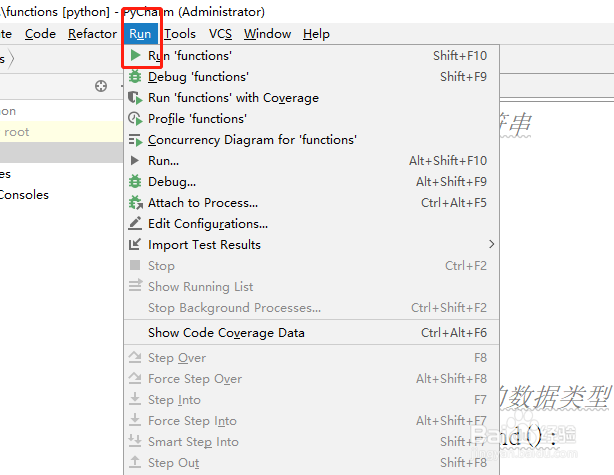Click the Ctrl+Alt+F6 shortcut text
Viewport: 614px width, 475px height.
[x=454, y=332]
